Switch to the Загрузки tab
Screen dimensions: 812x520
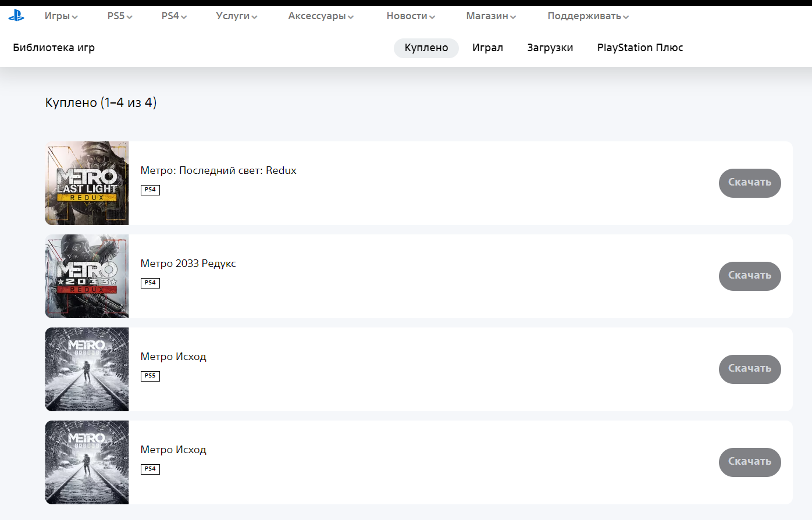[550, 48]
